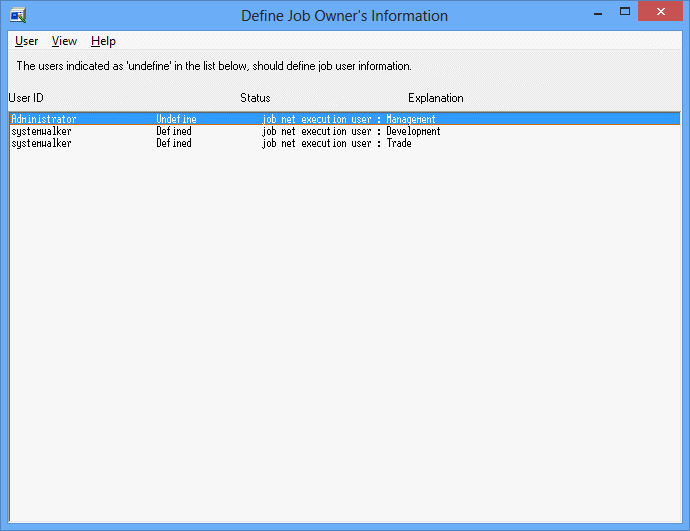
Task: Click the Management explanation text
Action: click(x=411, y=119)
